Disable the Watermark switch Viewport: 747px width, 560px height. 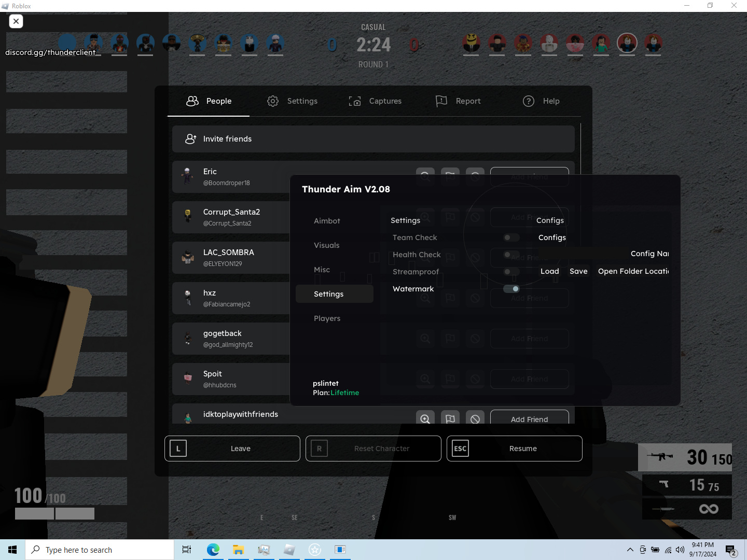pyautogui.click(x=511, y=289)
